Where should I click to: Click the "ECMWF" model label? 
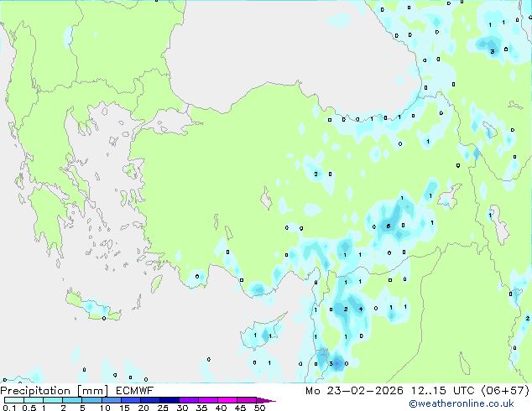[135, 391]
